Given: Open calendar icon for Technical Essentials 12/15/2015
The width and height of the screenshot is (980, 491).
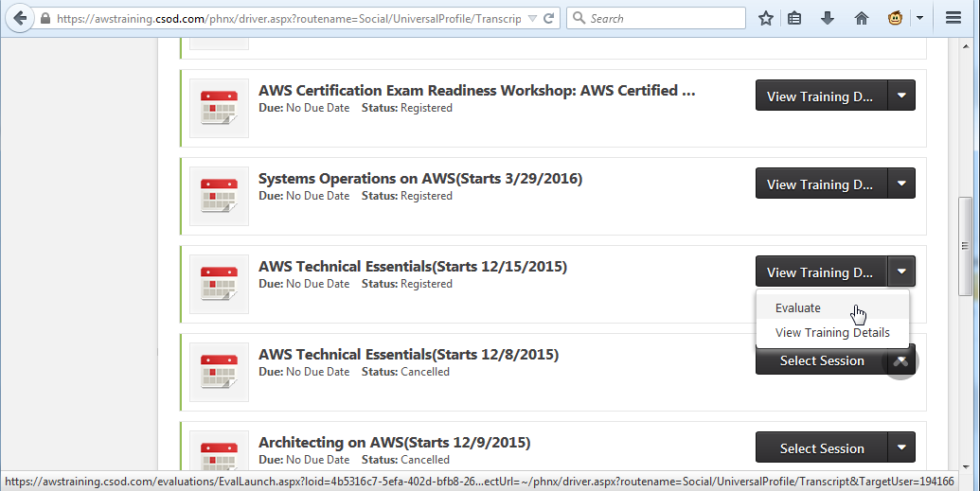Looking at the screenshot, I should [x=219, y=284].
